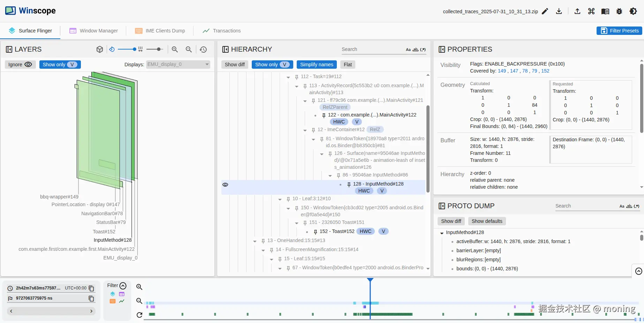Click the Simplify names button
This screenshot has width=644, height=323.
pyautogui.click(x=317, y=65)
